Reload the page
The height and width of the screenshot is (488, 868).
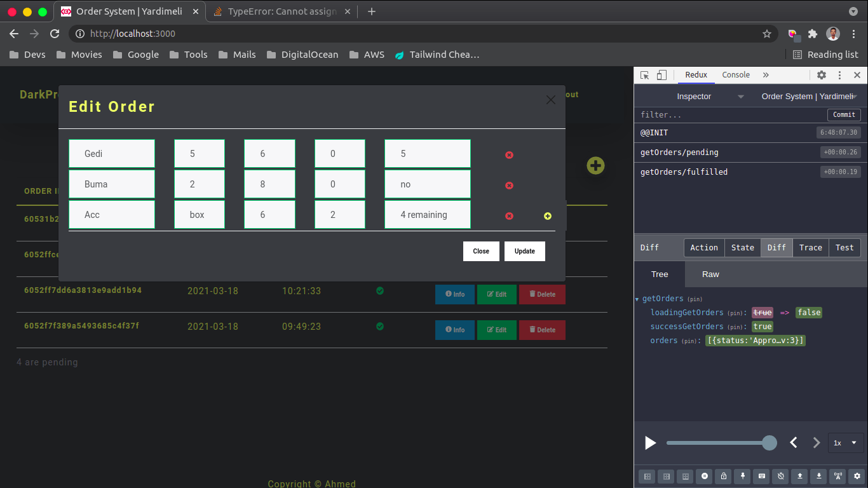55,34
